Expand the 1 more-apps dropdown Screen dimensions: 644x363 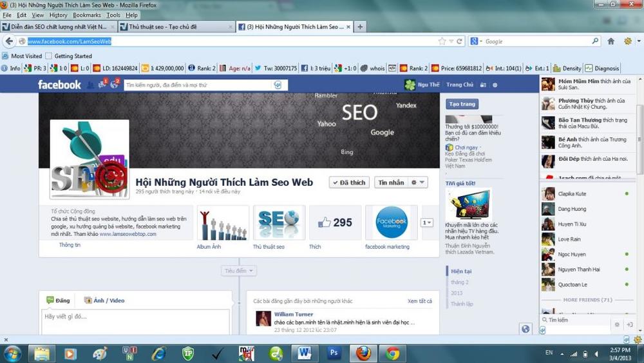[x=427, y=222]
